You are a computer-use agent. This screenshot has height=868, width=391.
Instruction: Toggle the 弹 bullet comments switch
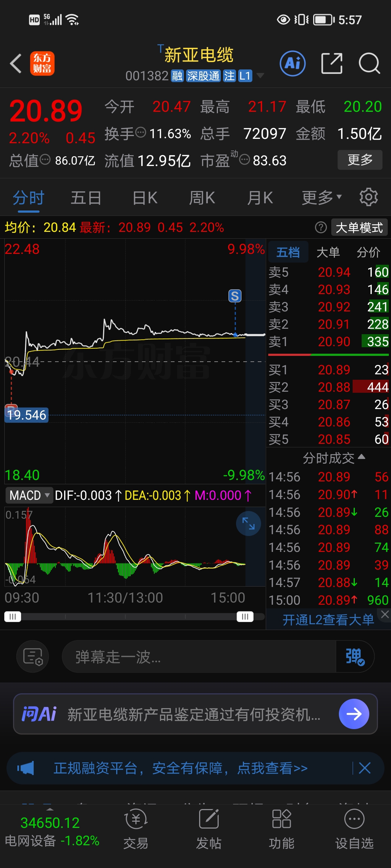point(355,656)
